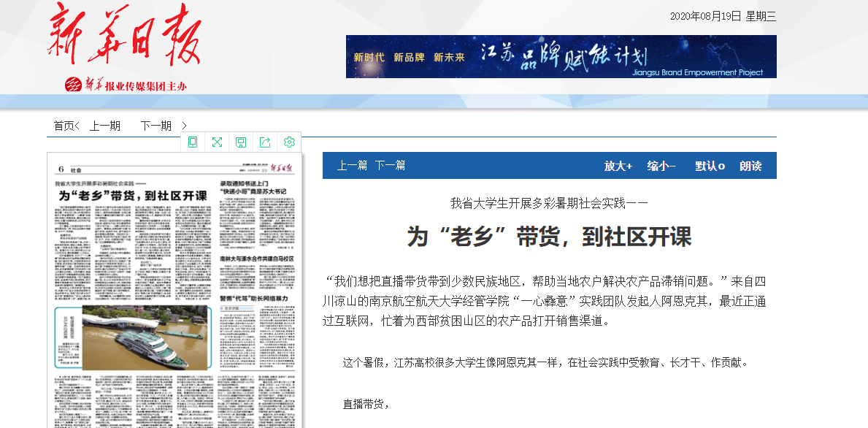868x428 pixels.
Task: Click the 新华日报 red calligraphy logo
Action: [124, 35]
